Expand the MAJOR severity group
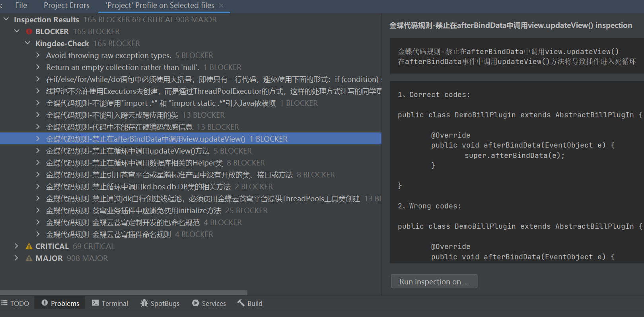This screenshot has width=644, height=317. tap(16, 258)
